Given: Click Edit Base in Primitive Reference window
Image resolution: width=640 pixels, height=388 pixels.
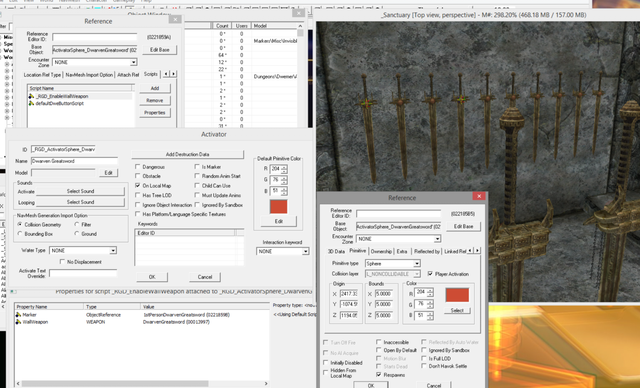Looking at the screenshot, I should point(463,226).
